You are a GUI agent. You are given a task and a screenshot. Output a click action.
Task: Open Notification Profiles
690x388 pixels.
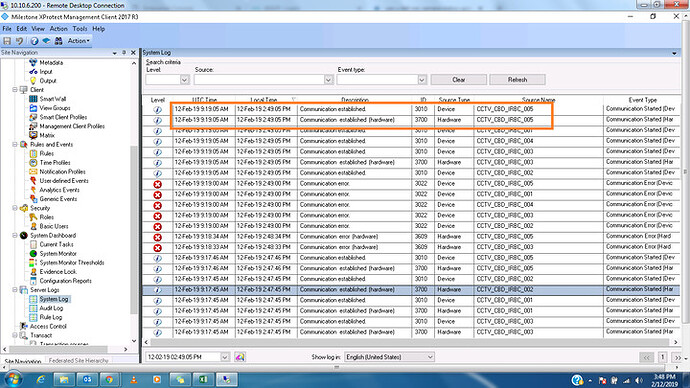point(62,172)
